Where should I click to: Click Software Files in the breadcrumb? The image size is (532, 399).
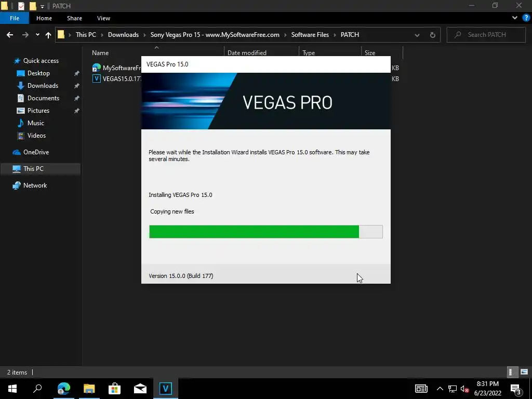tap(310, 35)
